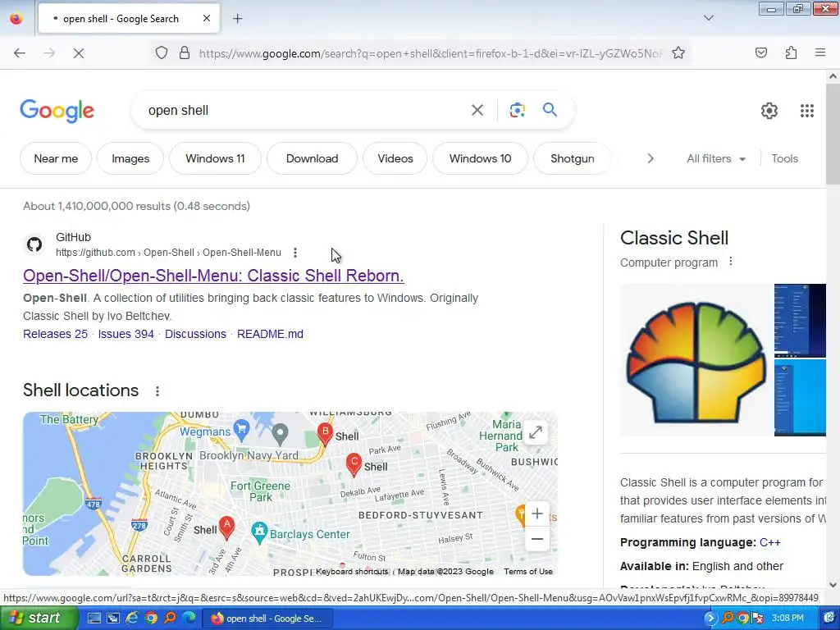Open Chrome from the taskbar quick launch

(151, 619)
